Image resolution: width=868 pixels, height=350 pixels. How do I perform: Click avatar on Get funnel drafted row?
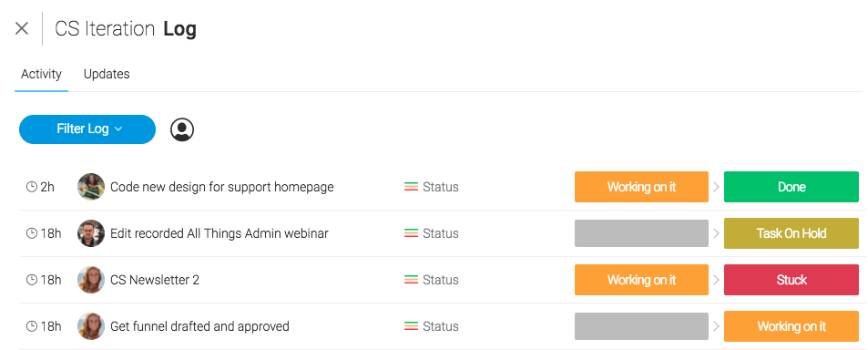91,326
